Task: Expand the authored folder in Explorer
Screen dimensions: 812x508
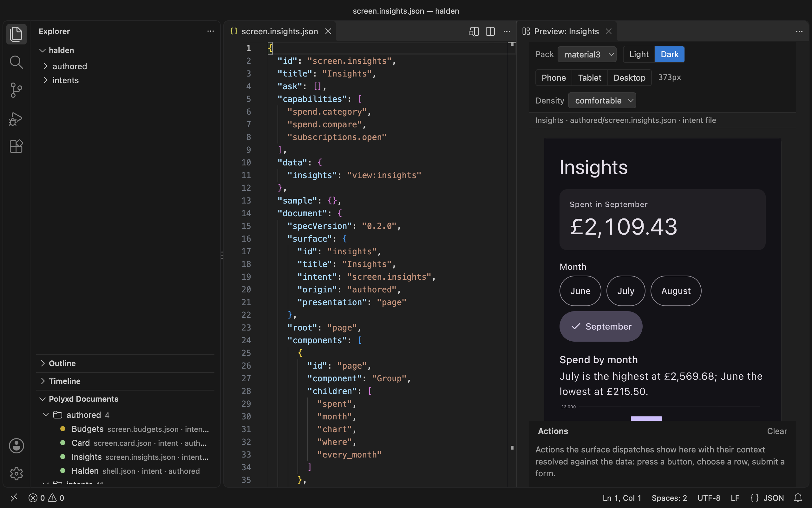Action: (x=125, y=66)
